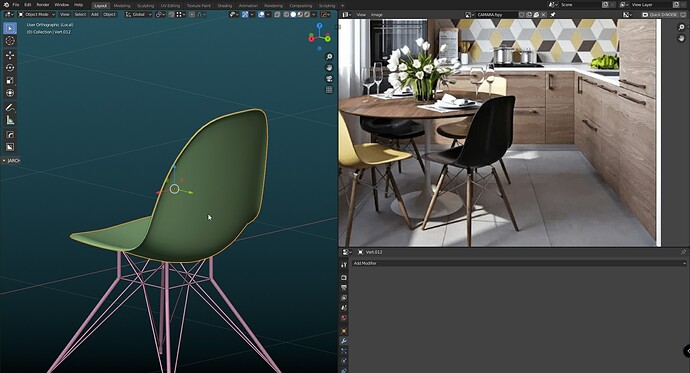Click the Scene name field
Image resolution: width=690 pixels, height=373 pixels.
(580, 5)
